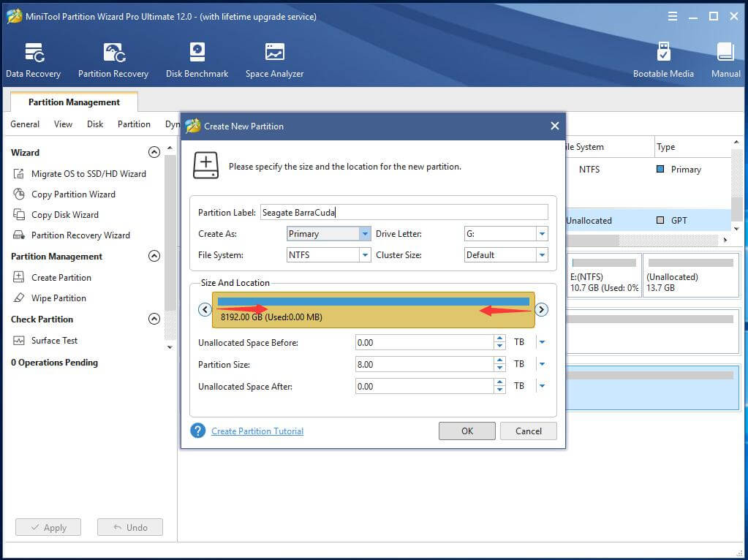Confirm with the OK button
This screenshot has height=560, width=748.
point(466,431)
